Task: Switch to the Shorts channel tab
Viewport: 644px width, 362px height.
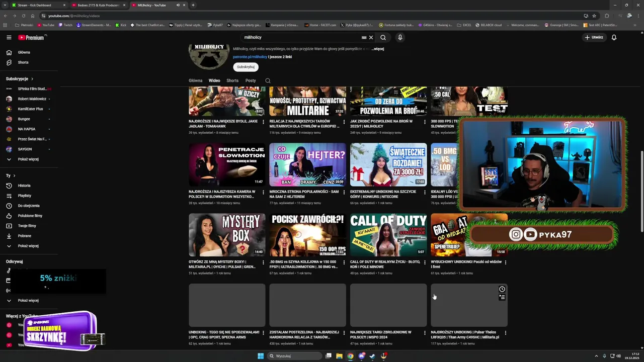Action: [232, 80]
